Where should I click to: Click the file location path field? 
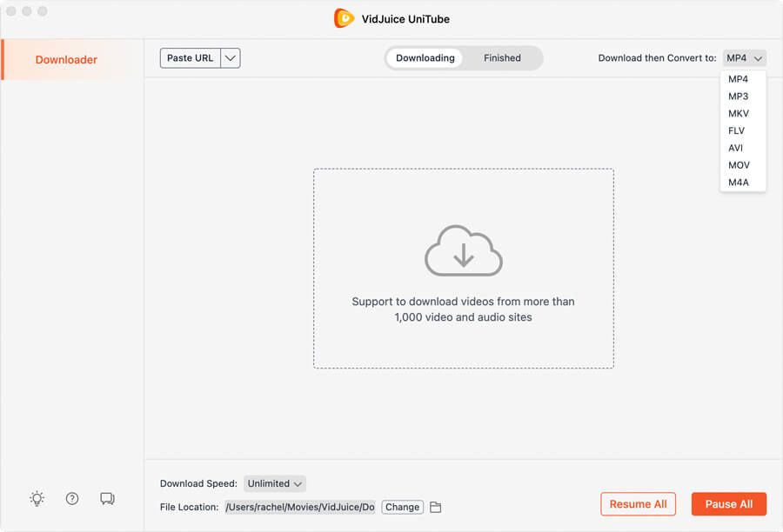(x=300, y=507)
